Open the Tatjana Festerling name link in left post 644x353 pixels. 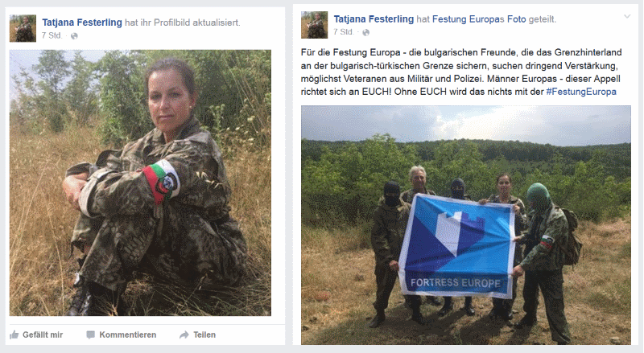(82, 23)
